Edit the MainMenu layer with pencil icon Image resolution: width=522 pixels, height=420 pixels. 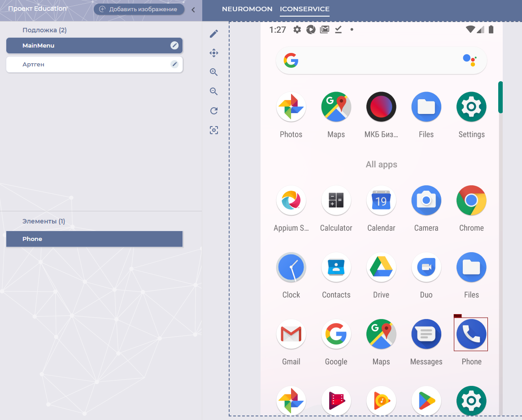tap(174, 45)
